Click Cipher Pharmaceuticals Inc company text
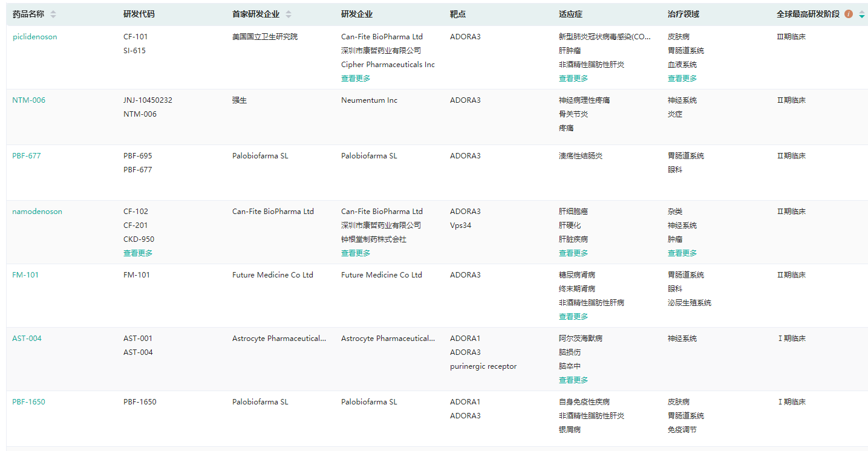 click(388, 65)
